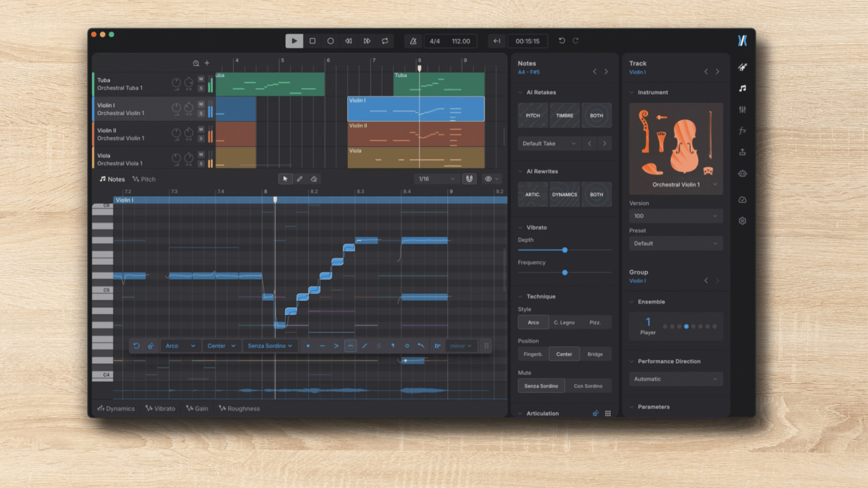Select the pencil draw tool

coord(300,179)
